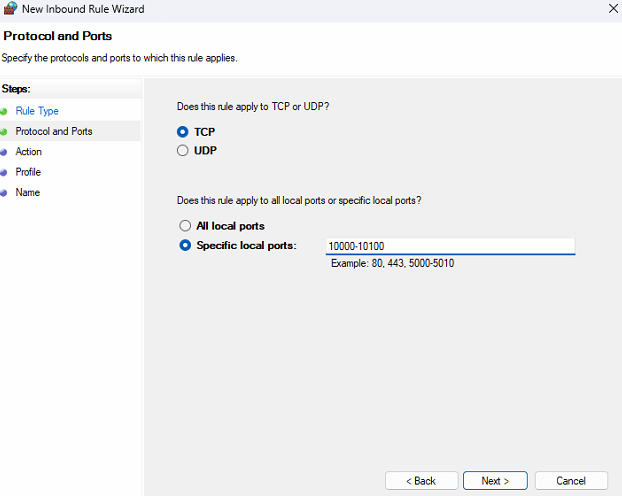Select the Name step in Steps list

pyautogui.click(x=28, y=192)
